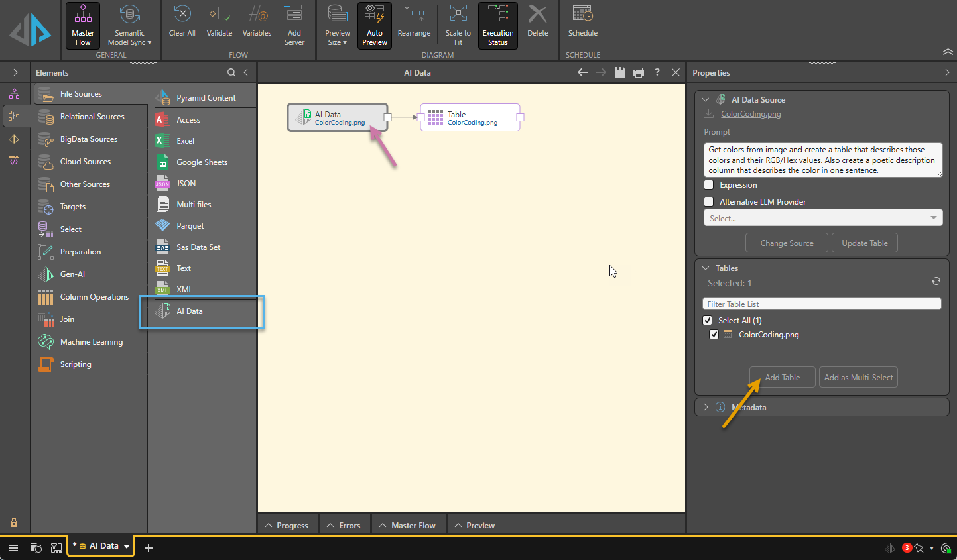Save the flow using the disk icon
The width and height of the screenshot is (957, 560).
619,72
